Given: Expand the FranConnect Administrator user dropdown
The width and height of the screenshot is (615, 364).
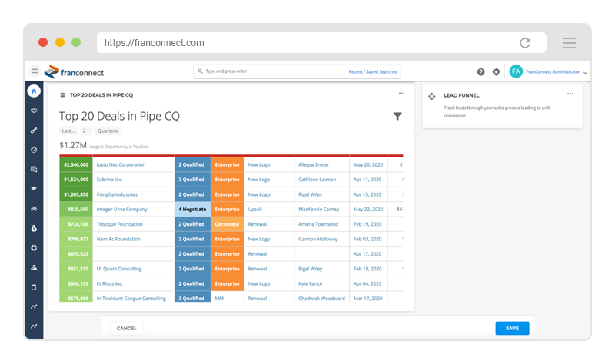Looking at the screenshot, I should 585,72.
